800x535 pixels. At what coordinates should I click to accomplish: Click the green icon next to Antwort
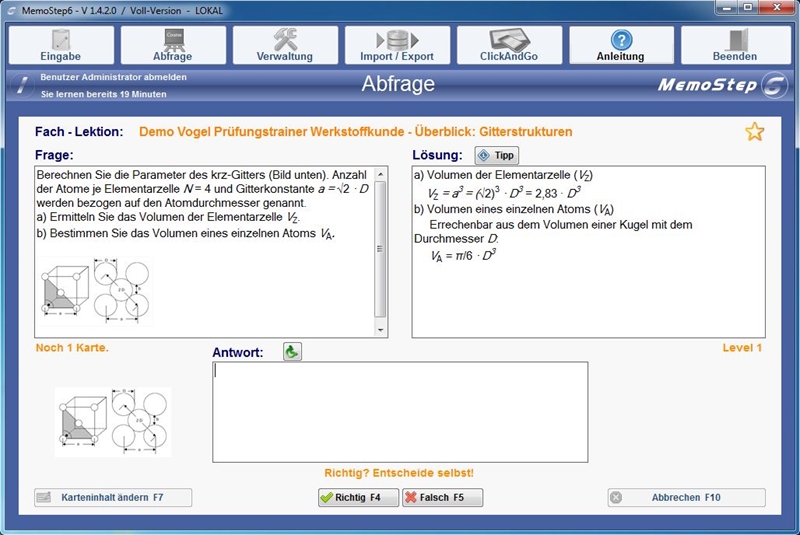point(292,352)
